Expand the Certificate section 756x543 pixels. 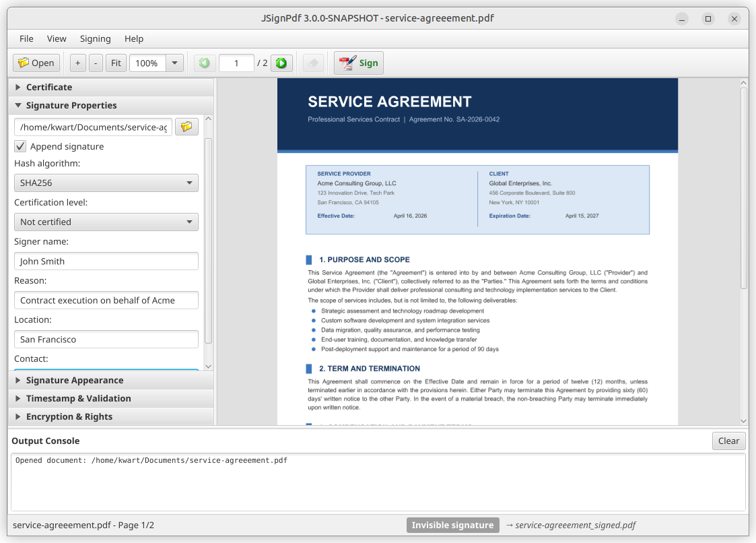[x=49, y=87]
